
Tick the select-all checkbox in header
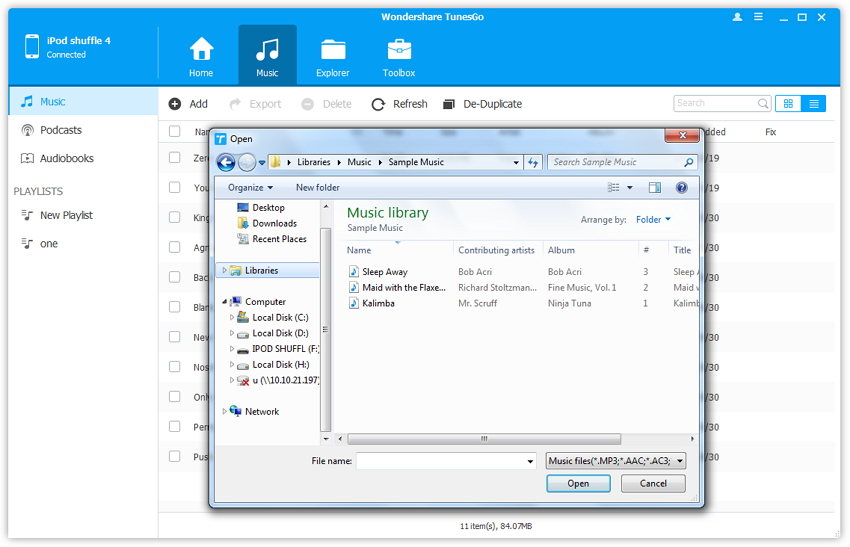(175, 132)
